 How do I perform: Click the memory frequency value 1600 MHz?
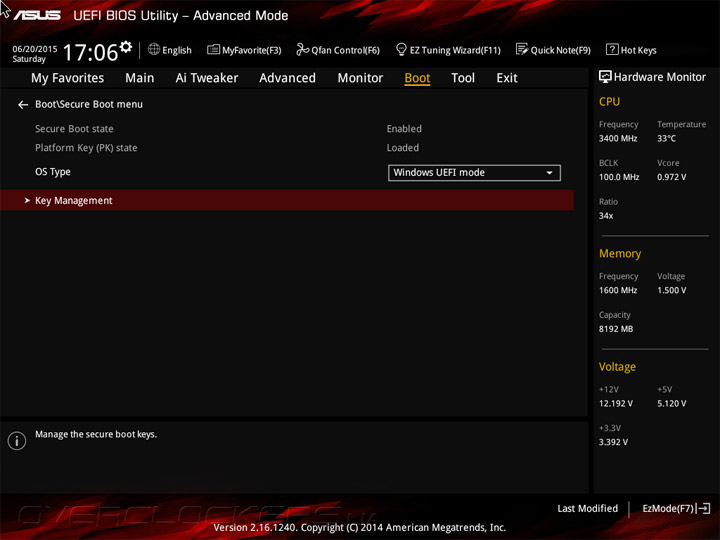(x=618, y=290)
